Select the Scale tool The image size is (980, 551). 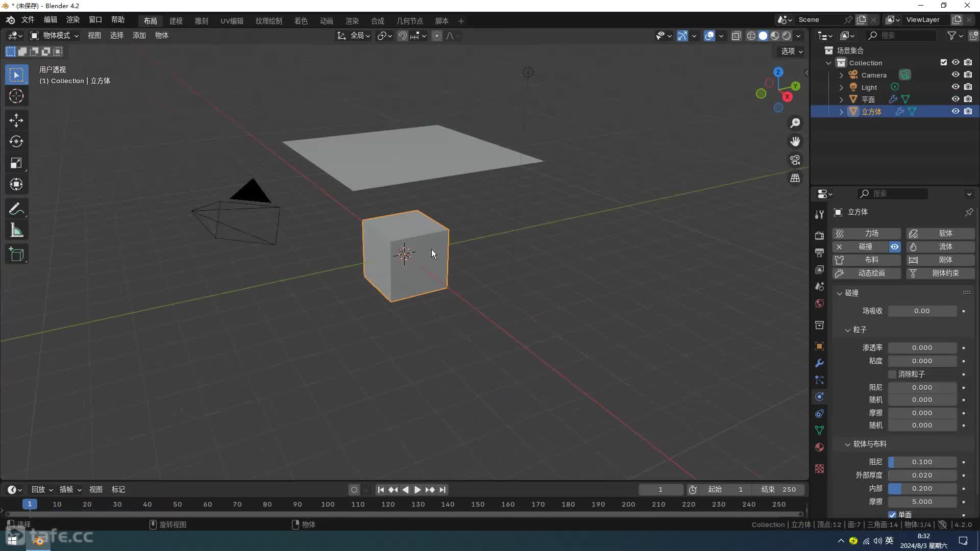16,163
